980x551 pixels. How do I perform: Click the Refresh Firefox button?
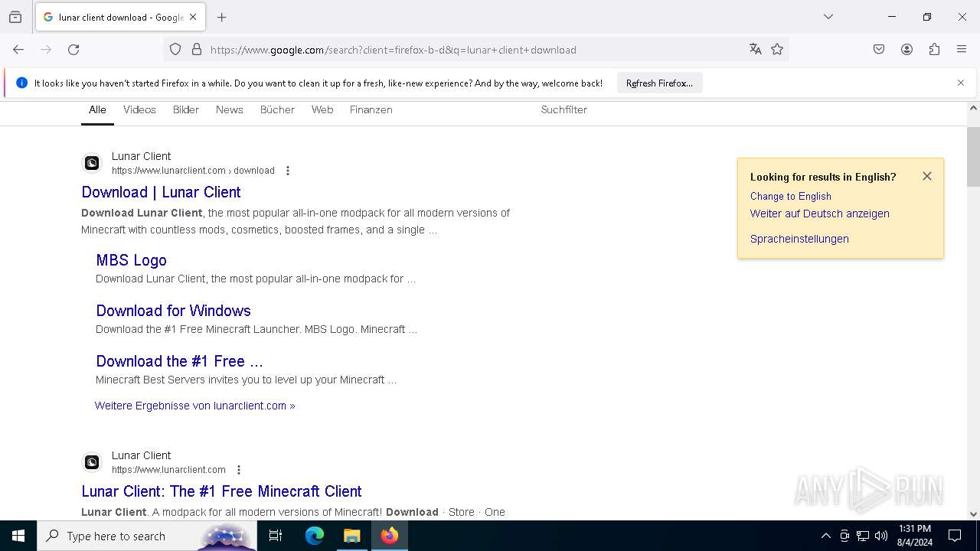659,83
